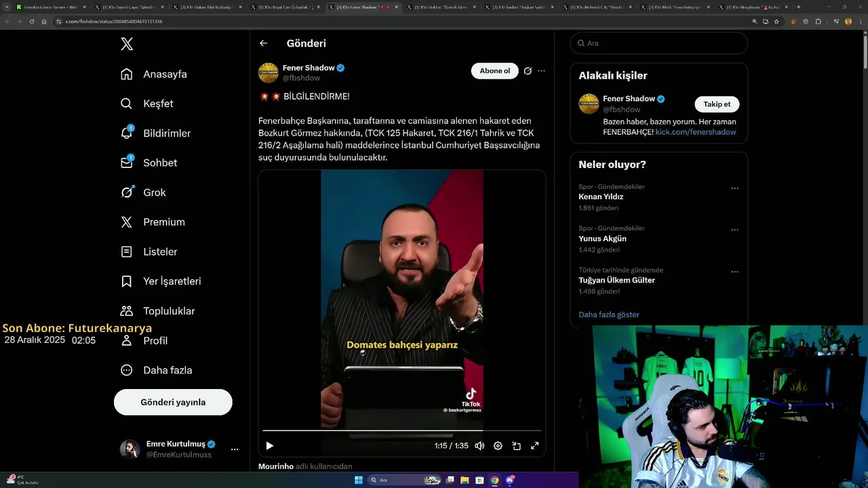Screen dimensions: 868x488
Task: Open the weather widget on the taskbar
Action: coord(22,480)
